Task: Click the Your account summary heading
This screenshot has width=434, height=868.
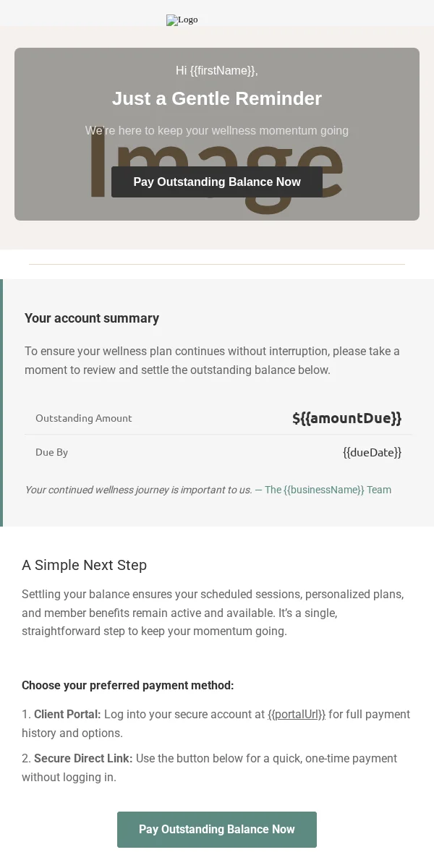Action: 92,318
